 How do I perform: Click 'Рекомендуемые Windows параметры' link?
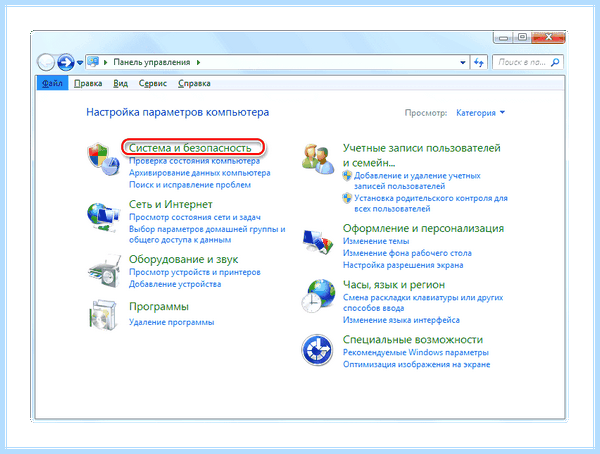coord(416,352)
